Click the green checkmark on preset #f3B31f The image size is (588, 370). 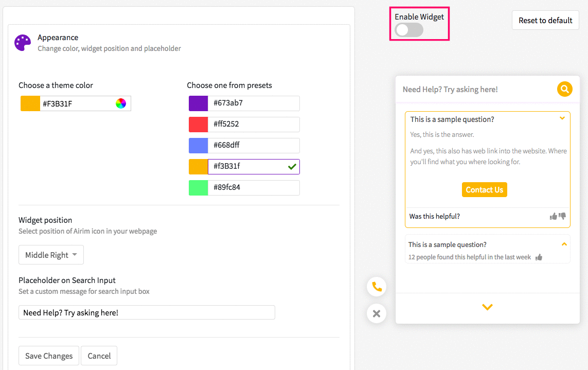292,167
